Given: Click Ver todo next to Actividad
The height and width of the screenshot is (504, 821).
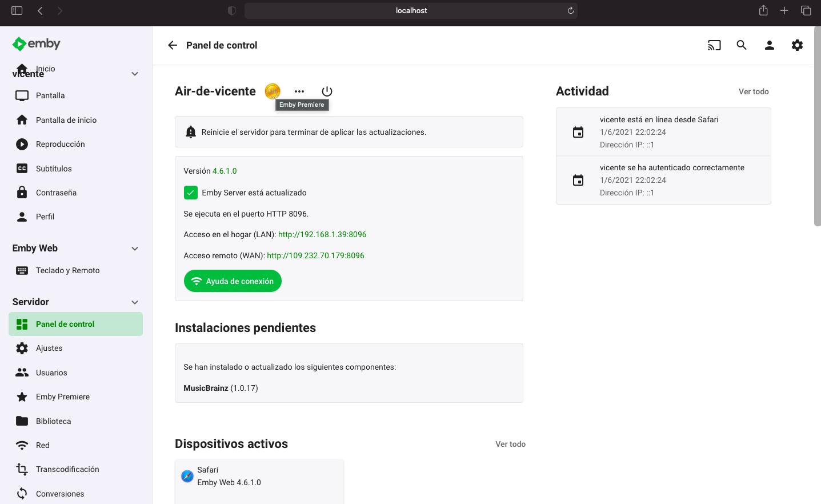Looking at the screenshot, I should pyautogui.click(x=753, y=91).
